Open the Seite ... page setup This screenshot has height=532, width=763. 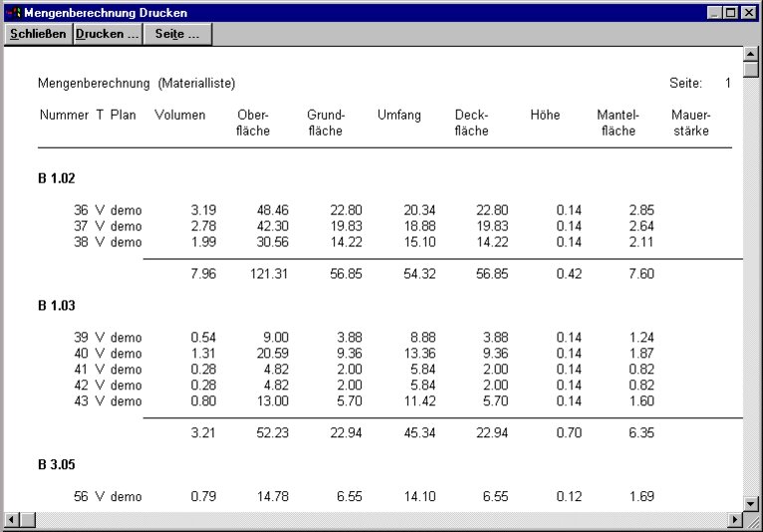[177, 34]
